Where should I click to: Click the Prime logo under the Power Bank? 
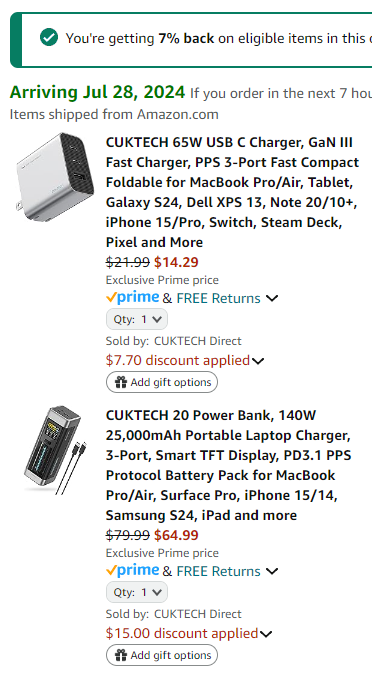point(133,570)
